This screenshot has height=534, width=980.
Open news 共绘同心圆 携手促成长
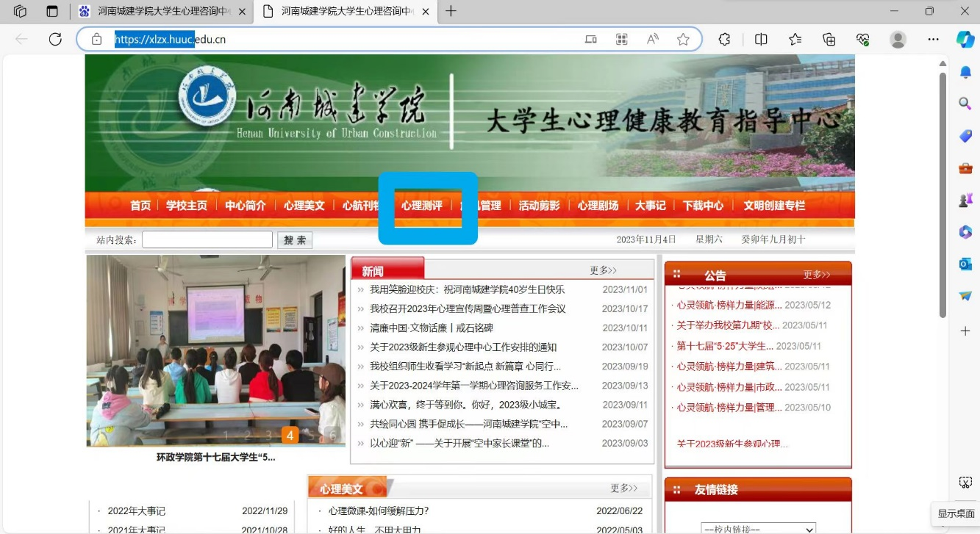[469, 424]
